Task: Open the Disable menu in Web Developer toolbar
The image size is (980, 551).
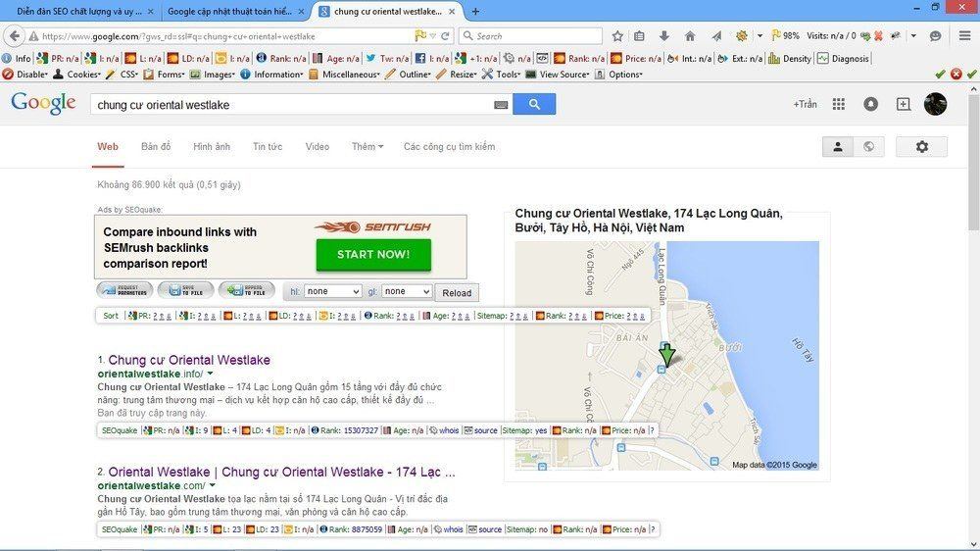Action: (25, 74)
